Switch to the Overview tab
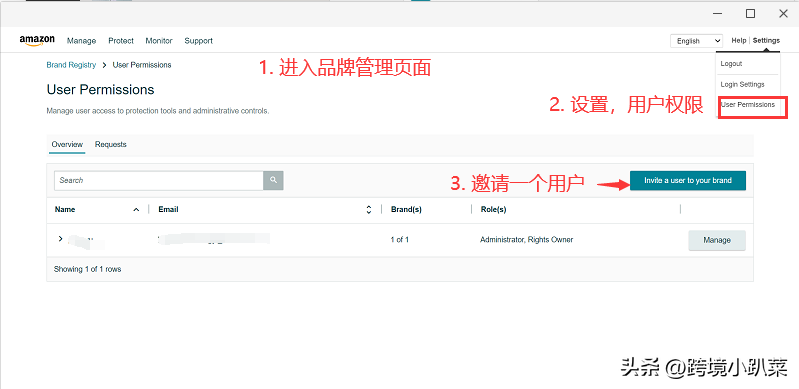 pyautogui.click(x=67, y=144)
